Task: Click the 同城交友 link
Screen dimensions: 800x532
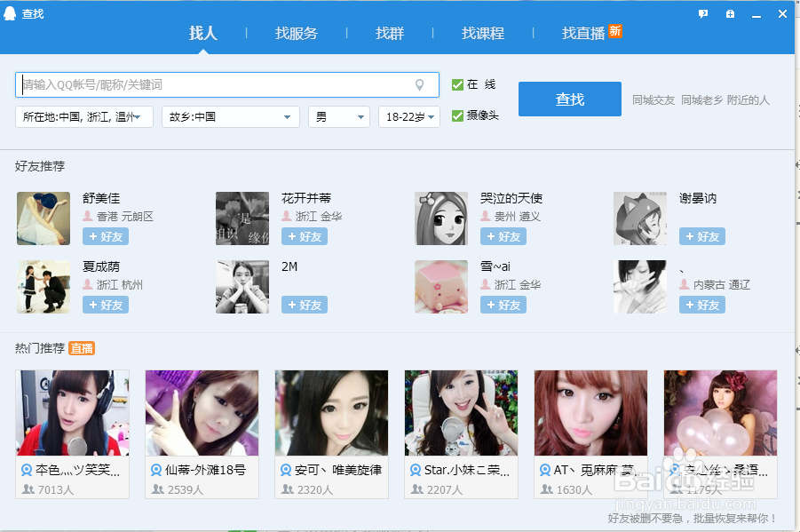Action: (653, 100)
